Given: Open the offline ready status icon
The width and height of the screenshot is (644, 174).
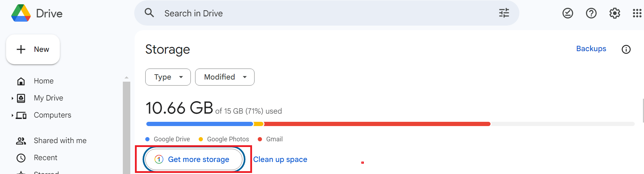Looking at the screenshot, I should click(x=567, y=13).
